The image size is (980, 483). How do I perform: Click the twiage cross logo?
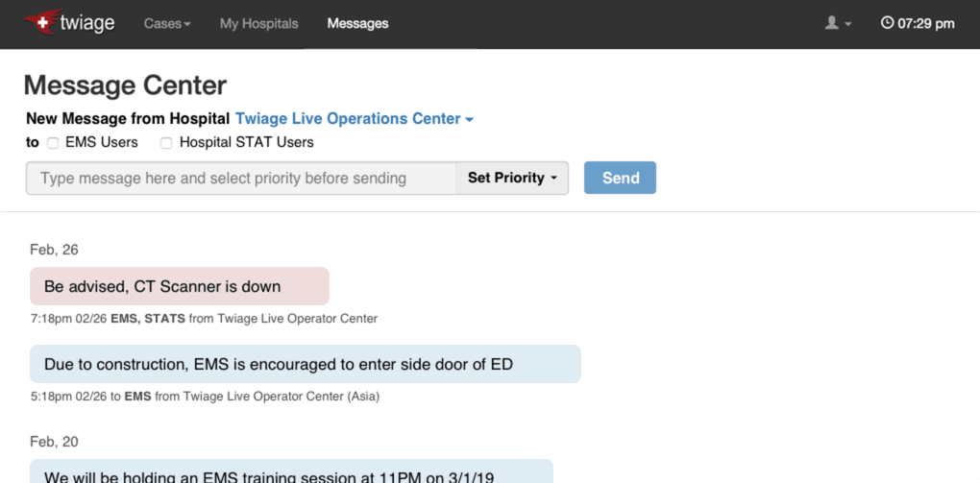click(x=40, y=22)
